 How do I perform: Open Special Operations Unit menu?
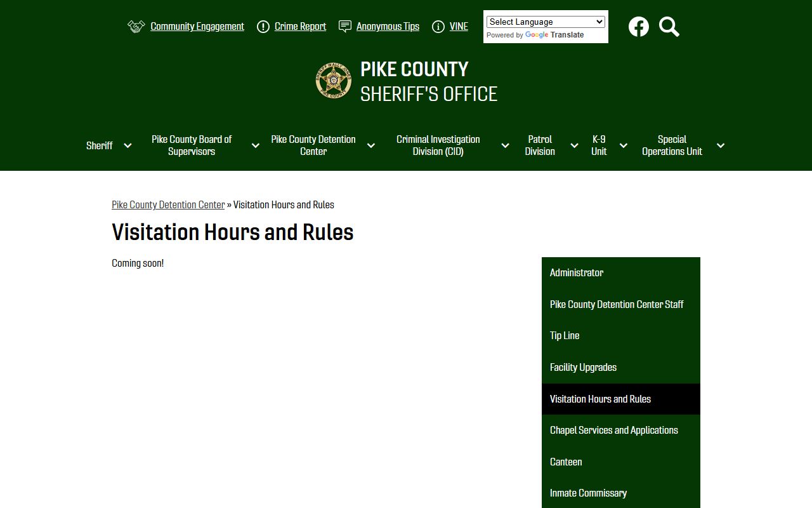pos(672,145)
